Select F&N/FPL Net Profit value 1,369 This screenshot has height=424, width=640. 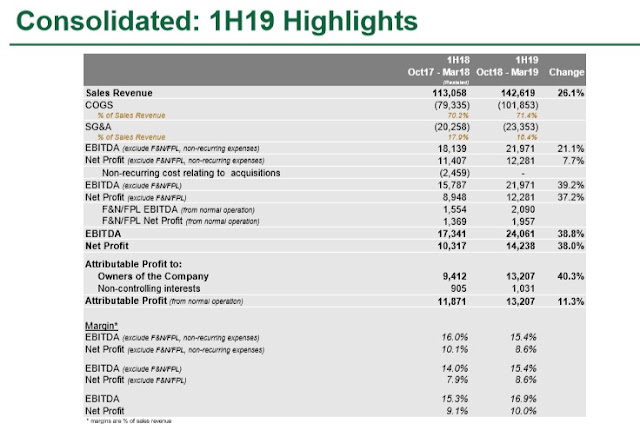[x=454, y=222]
